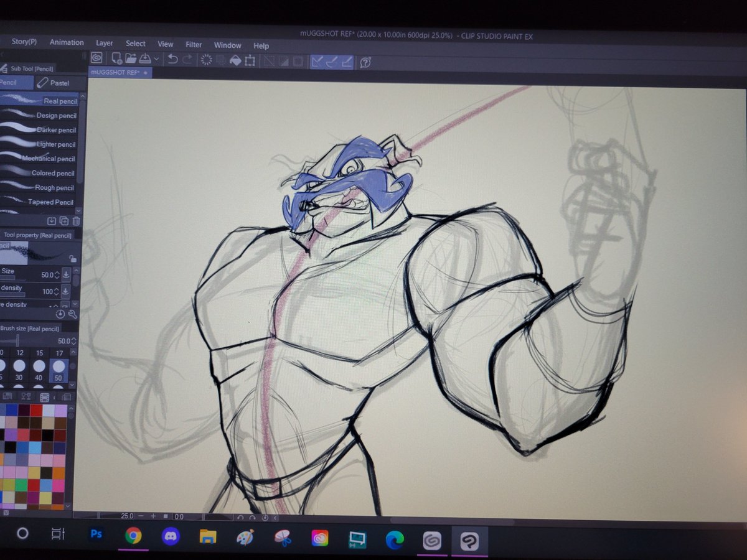Zoom out canvas with minus button
The height and width of the screenshot is (560, 747).
(x=141, y=516)
